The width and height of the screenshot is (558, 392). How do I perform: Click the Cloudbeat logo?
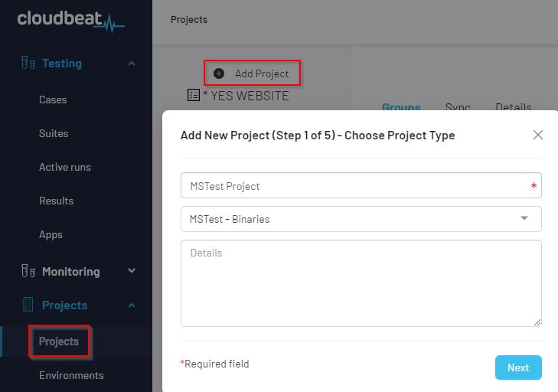point(70,19)
